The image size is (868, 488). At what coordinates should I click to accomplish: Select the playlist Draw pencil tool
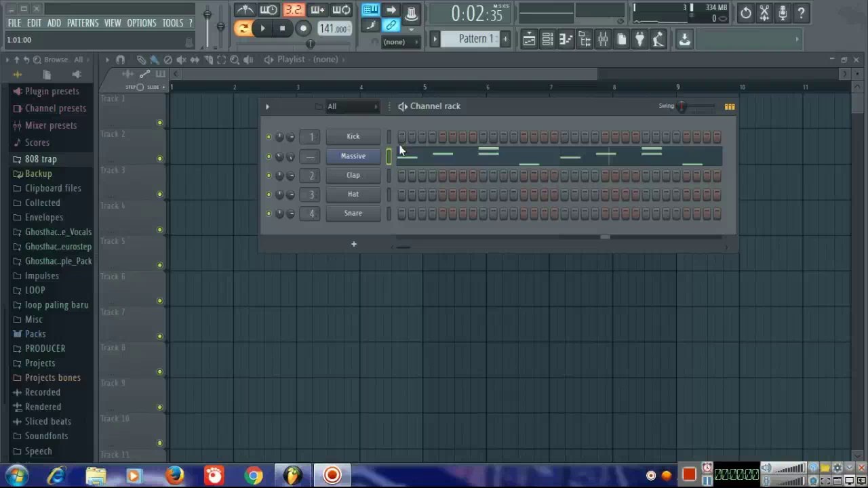pos(141,60)
